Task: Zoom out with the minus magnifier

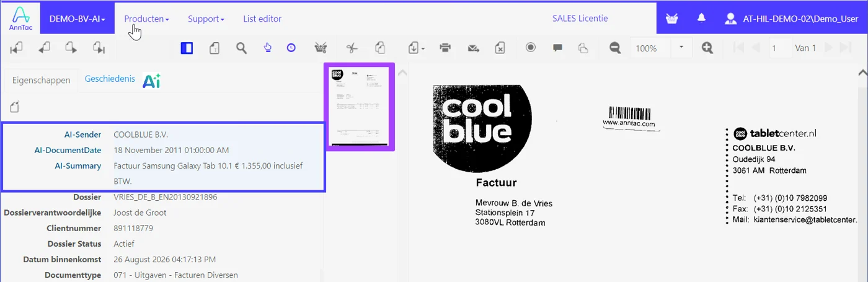Action: point(614,48)
